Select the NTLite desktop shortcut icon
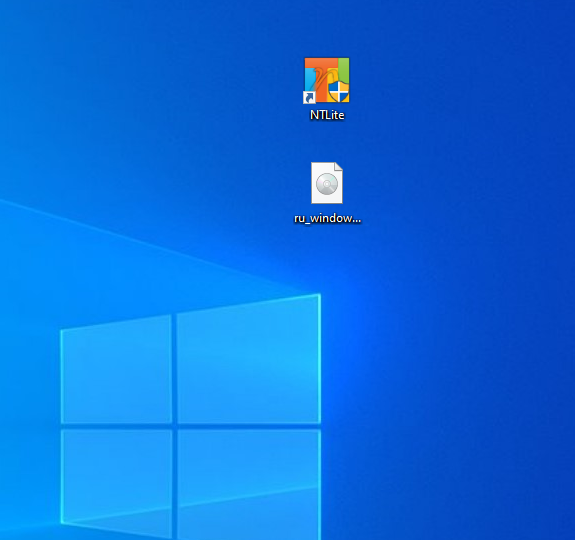 tap(326, 80)
